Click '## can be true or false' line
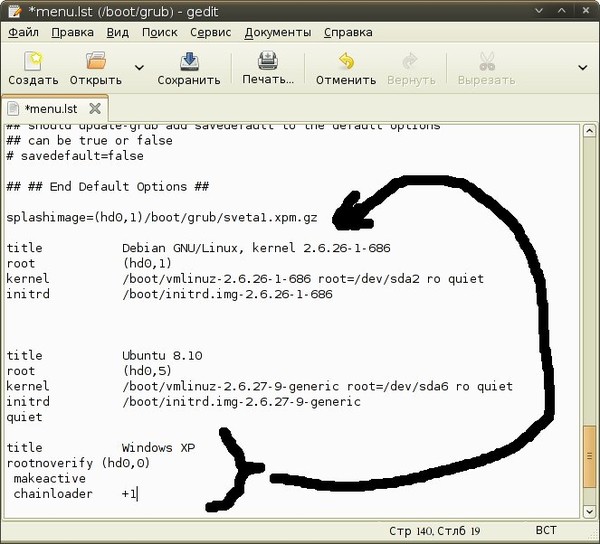The image size is (600, 544). pyautogui.click(x=89, y=141)
